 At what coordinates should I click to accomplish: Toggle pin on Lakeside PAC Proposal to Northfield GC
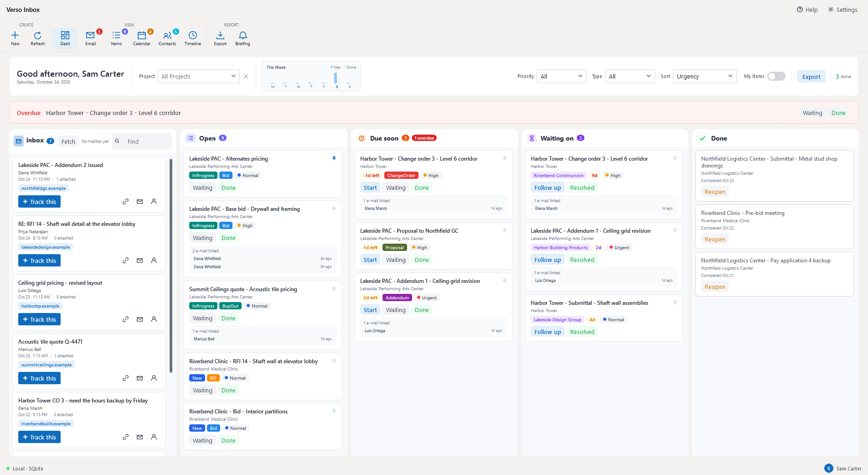pyautogui.click(x=505, y=230)
